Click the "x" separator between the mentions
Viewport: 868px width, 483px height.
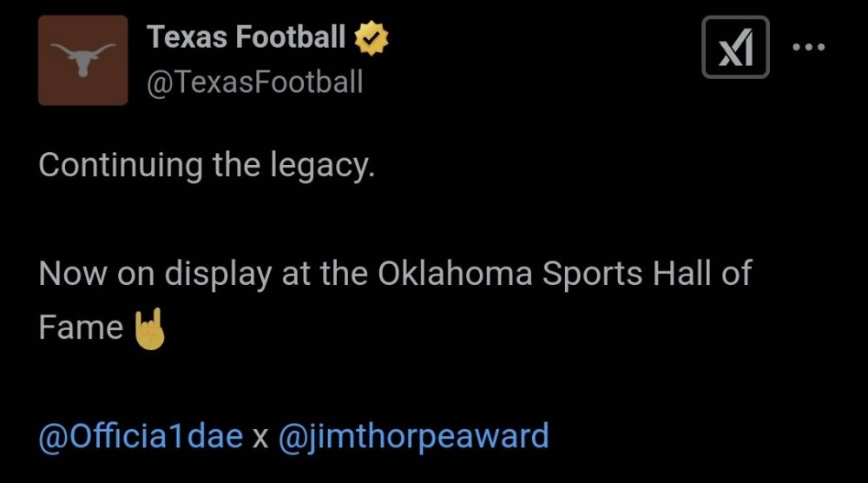coord(260,436)
